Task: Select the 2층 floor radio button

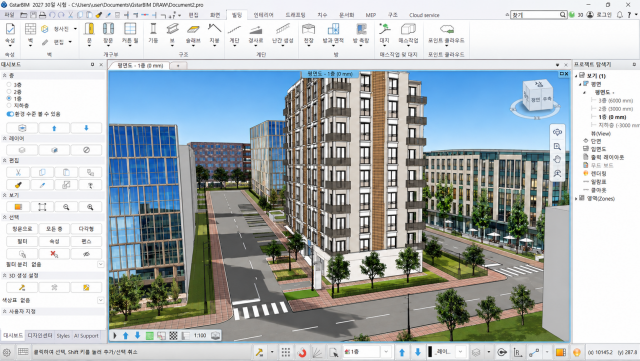Action: coord(9,91)
